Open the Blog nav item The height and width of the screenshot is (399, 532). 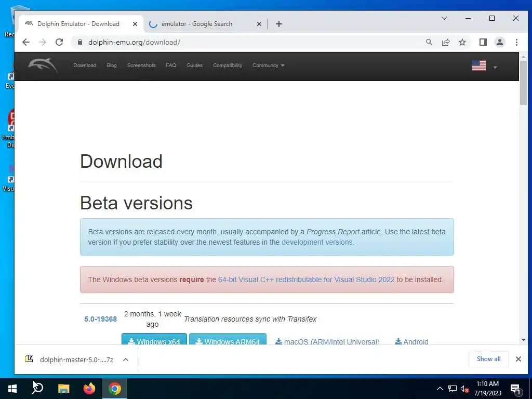[x=112, y=65]
